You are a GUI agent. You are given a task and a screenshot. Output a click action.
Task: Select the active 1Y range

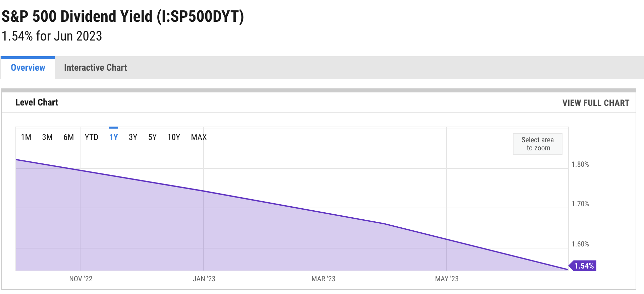pyautogui.click(x=113, y=137)
